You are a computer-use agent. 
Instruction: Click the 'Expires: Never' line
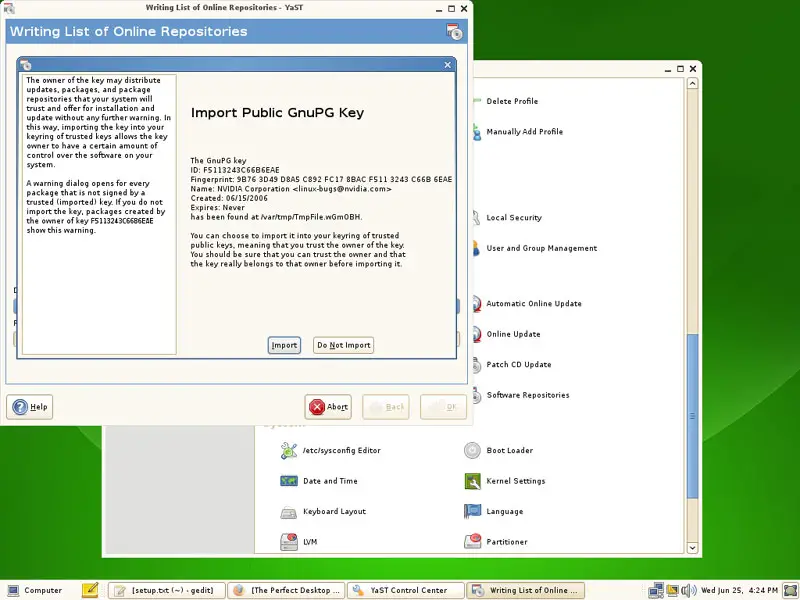click(217, 208)
